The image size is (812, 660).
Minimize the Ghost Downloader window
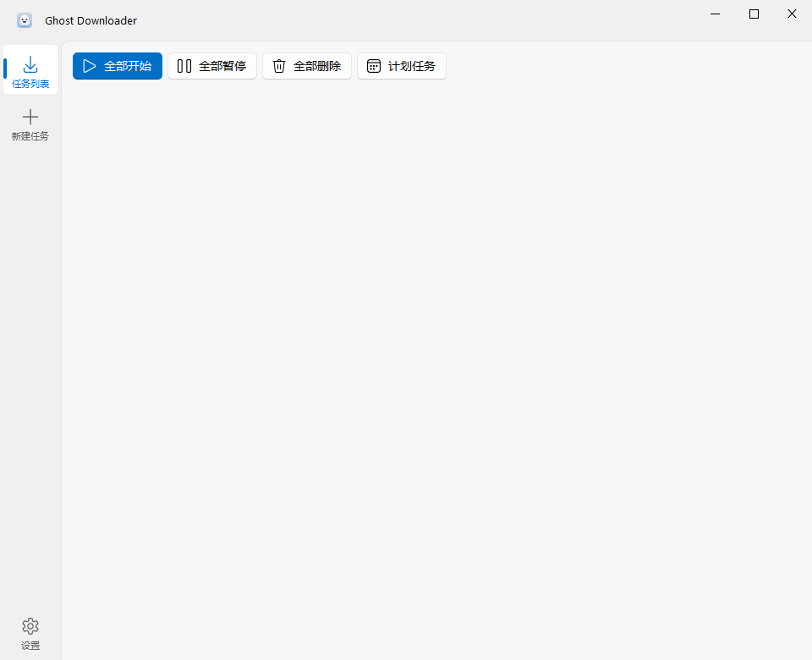click(715, 14)
